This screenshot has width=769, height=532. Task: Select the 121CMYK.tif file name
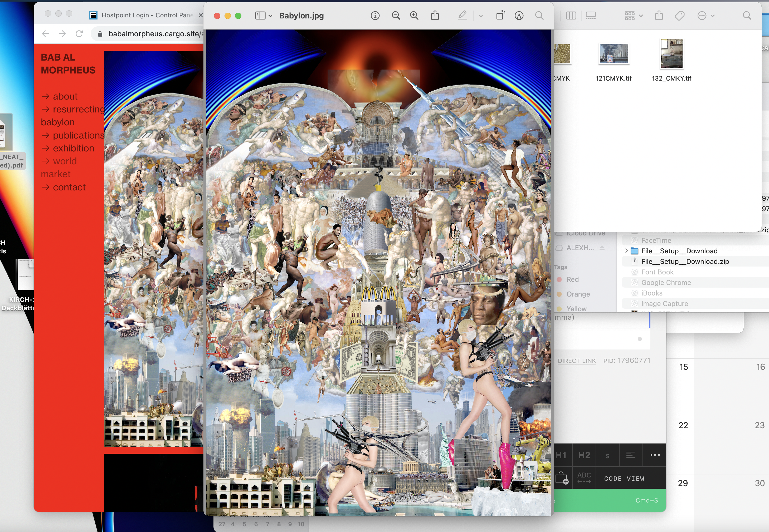[614, 78]
